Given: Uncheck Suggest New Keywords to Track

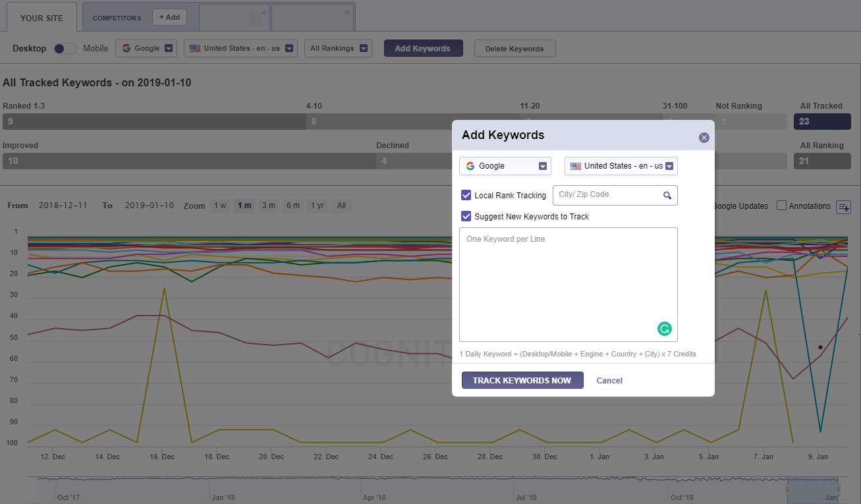Looking at the screenshot, I should tap(466, 216).
